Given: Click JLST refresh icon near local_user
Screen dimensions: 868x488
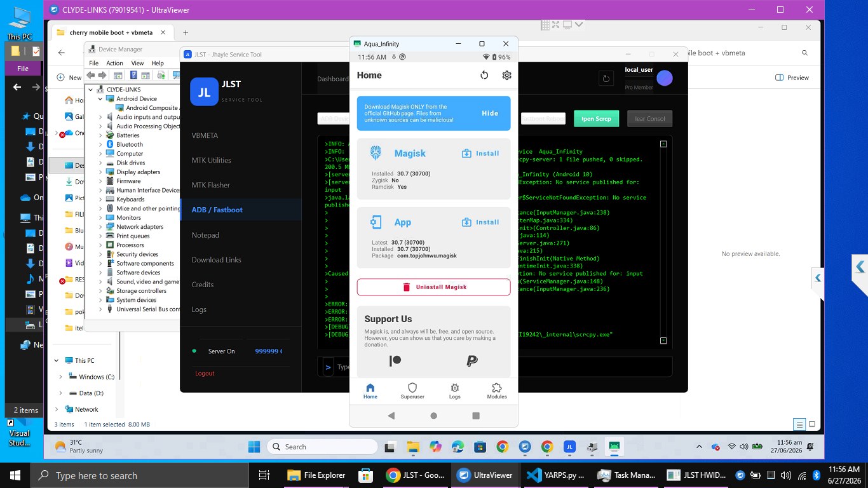Looking at the screenshot, I should pos(606,79).
